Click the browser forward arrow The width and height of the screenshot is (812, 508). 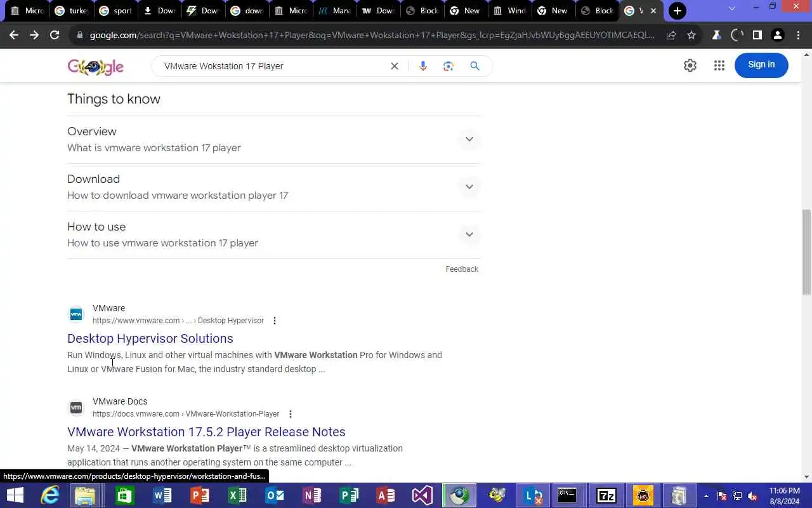click(34, 35)
